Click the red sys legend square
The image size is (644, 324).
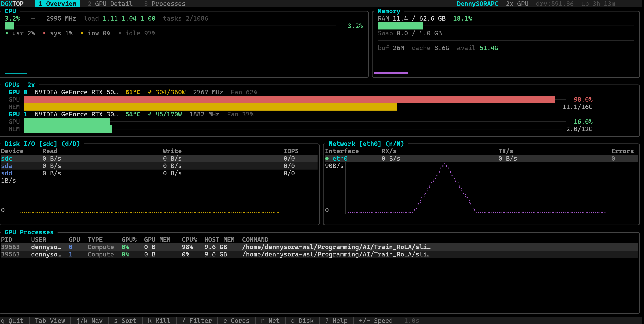coord(44,33)
